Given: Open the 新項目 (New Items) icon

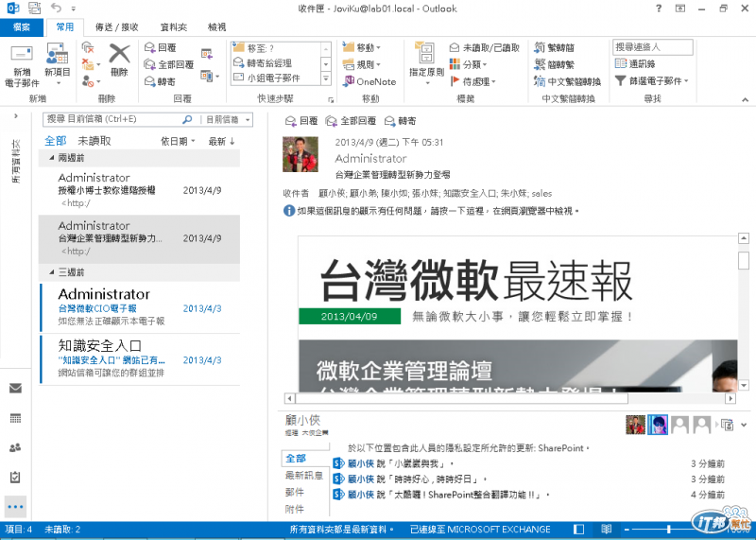Looking at the screenshot, I should coord(57,63).
